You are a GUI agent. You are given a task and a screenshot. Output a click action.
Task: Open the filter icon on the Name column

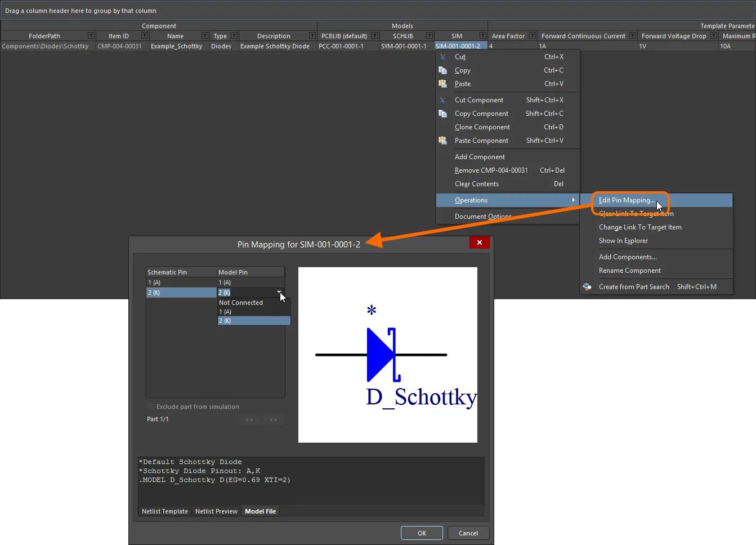(x=204, y=35)
